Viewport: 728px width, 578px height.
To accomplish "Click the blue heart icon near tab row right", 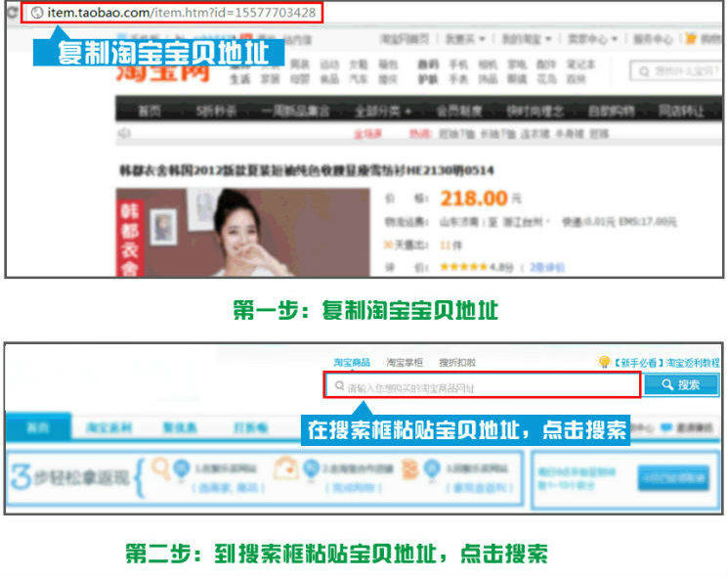I will (666, 427).
